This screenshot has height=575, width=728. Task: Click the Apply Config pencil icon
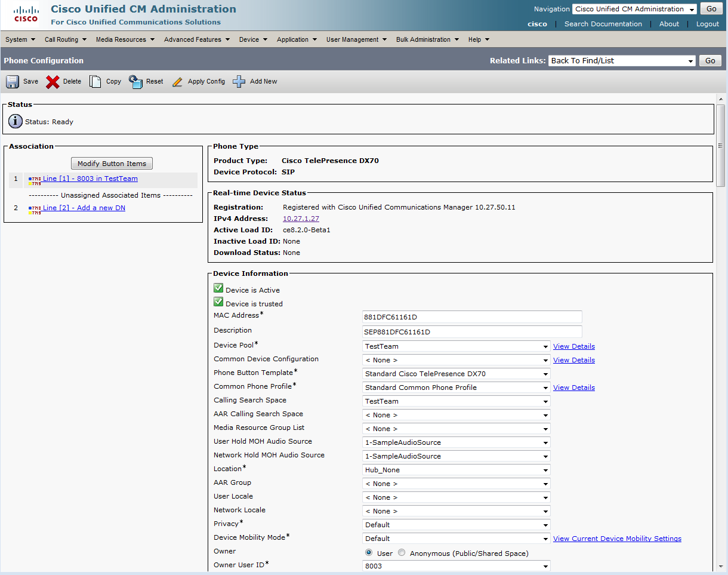click(x=177, y=82)
